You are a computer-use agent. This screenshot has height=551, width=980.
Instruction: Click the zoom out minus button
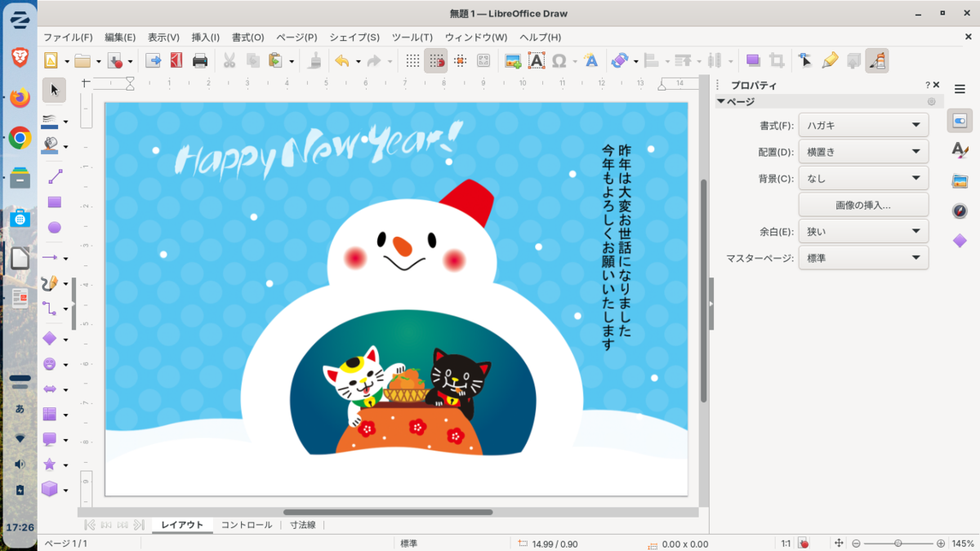click(x=857, y=544)
